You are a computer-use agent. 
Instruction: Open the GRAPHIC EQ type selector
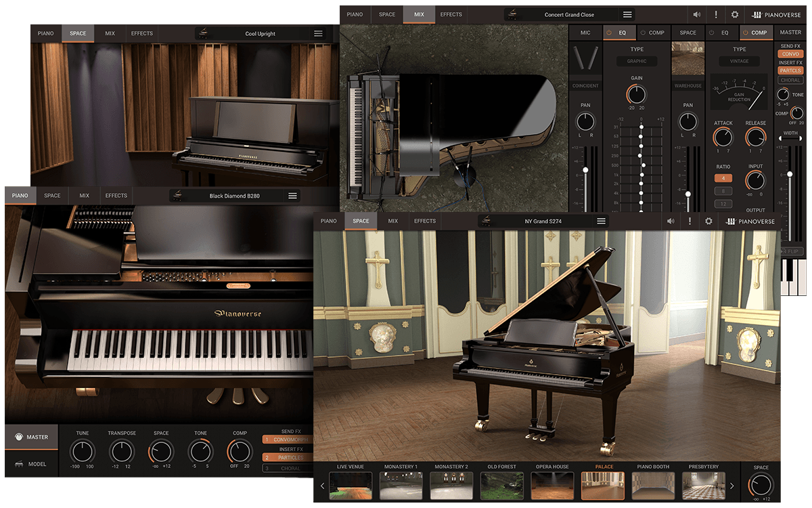tap(636, 61)
